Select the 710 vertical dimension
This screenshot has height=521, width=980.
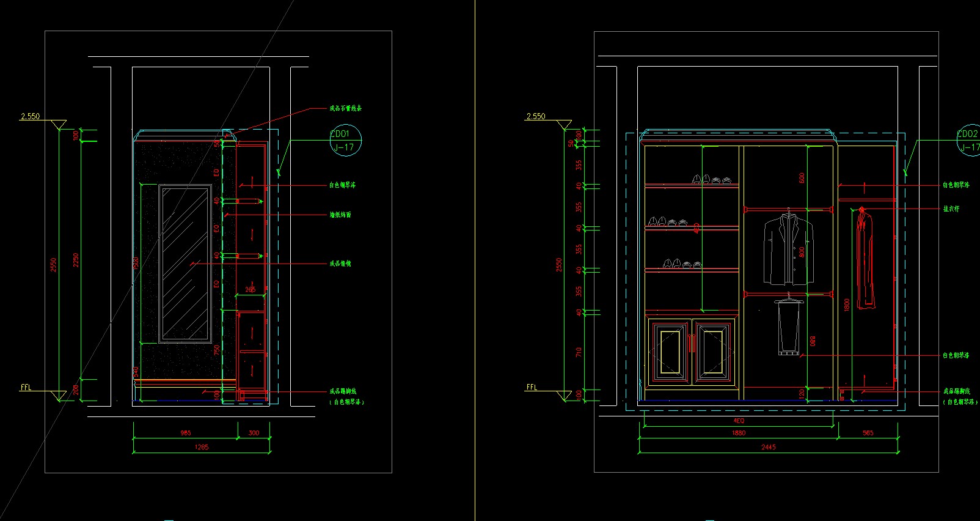tap(579, 352)
